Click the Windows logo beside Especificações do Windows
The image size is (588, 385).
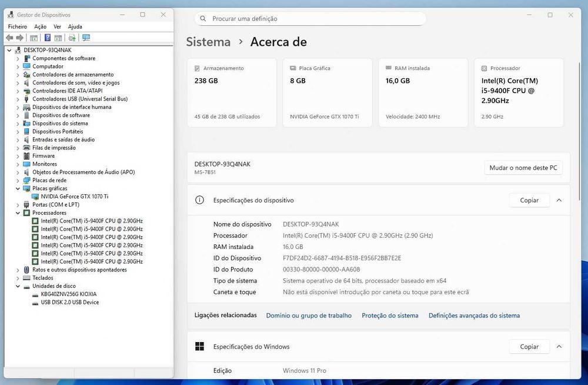pos(199,346)
